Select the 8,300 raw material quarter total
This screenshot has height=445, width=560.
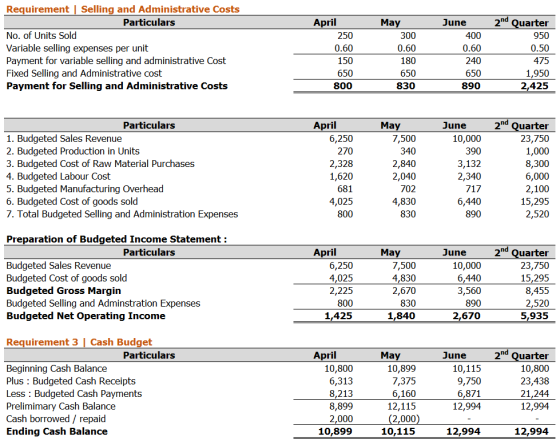tap(537, 164)
